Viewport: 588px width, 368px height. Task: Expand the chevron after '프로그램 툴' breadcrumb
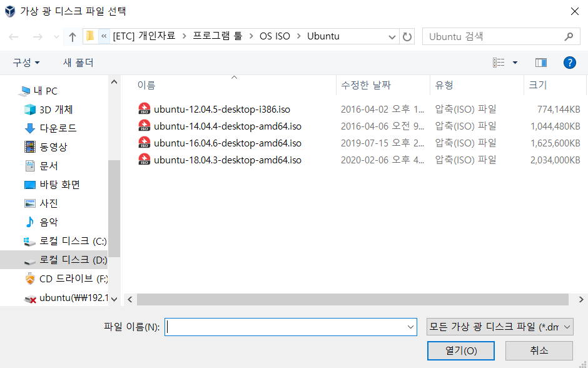(251, 36)
